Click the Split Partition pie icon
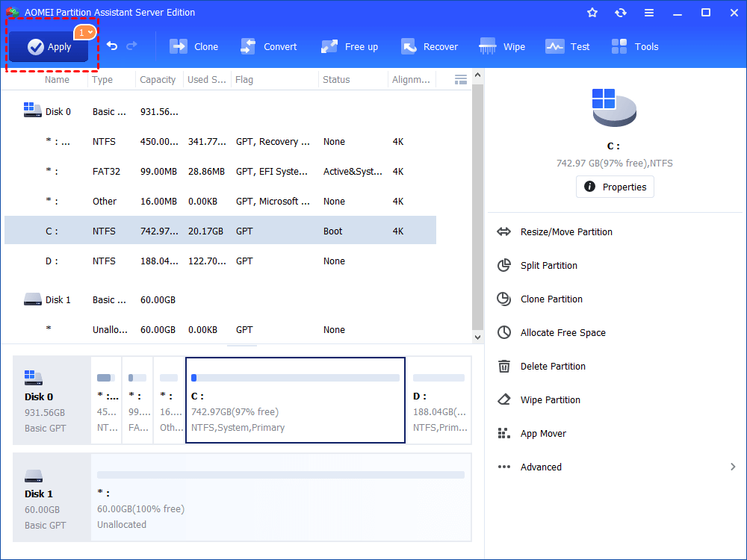The image size is (747, 560). coord(504,265)
